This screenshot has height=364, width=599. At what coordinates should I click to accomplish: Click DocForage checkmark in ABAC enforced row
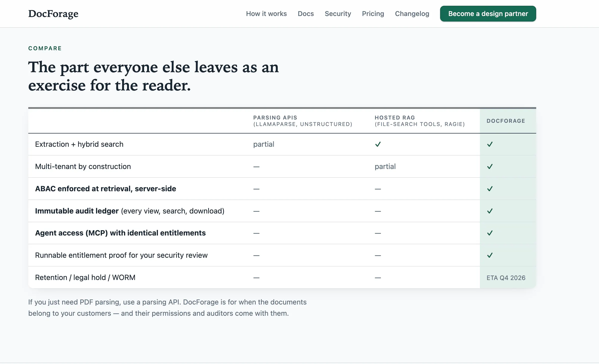tap(490, 189)
